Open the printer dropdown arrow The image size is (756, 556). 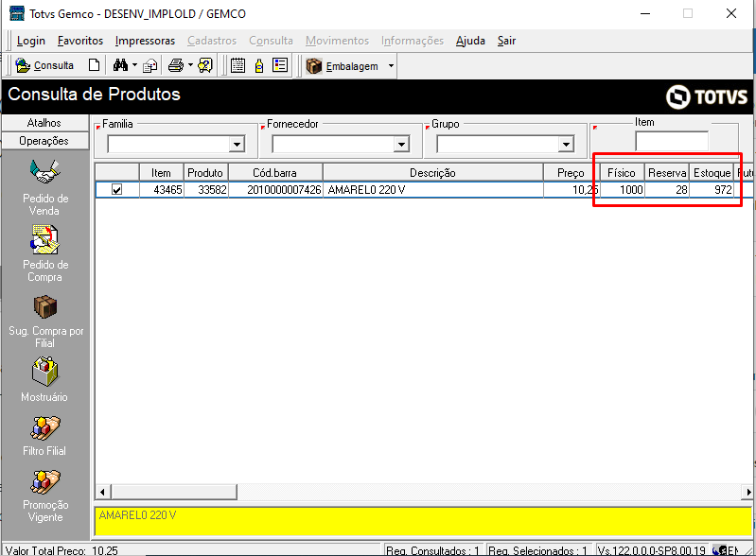point(190,65)
